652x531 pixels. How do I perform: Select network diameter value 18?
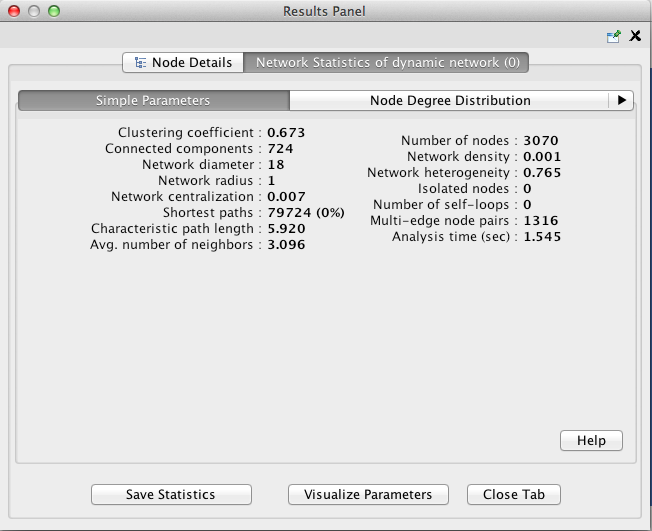pyautogui.click(x=276, y=165)
